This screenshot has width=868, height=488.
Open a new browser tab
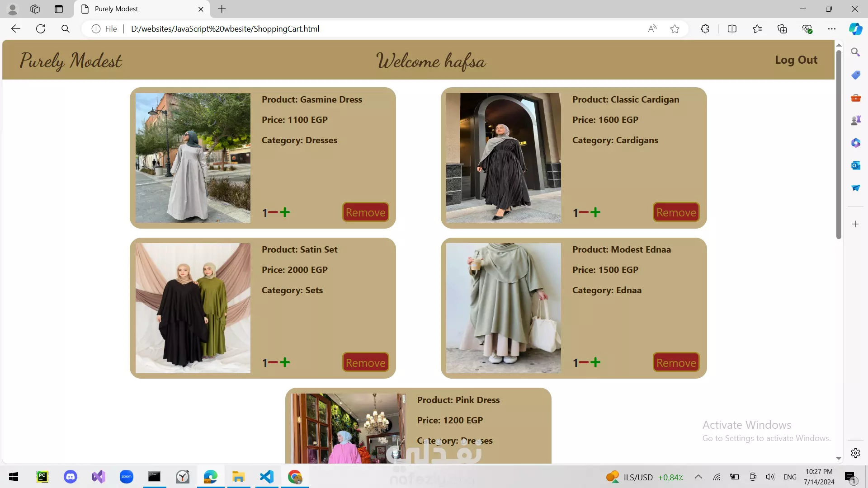pos(222,9)
